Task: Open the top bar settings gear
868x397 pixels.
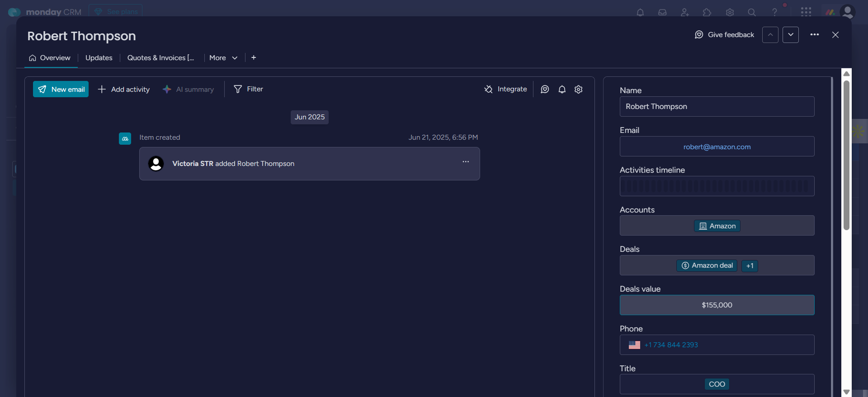Action: tap(730, 12)
